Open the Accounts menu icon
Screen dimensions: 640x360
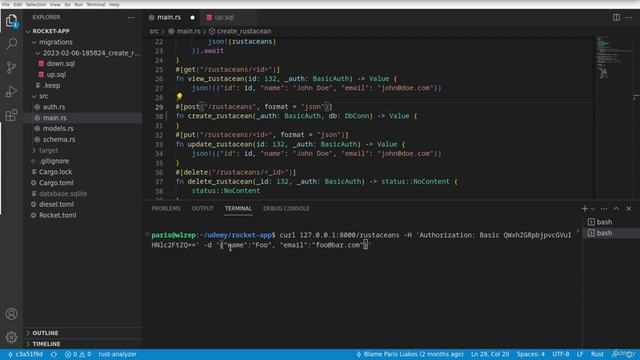point(11,313)
